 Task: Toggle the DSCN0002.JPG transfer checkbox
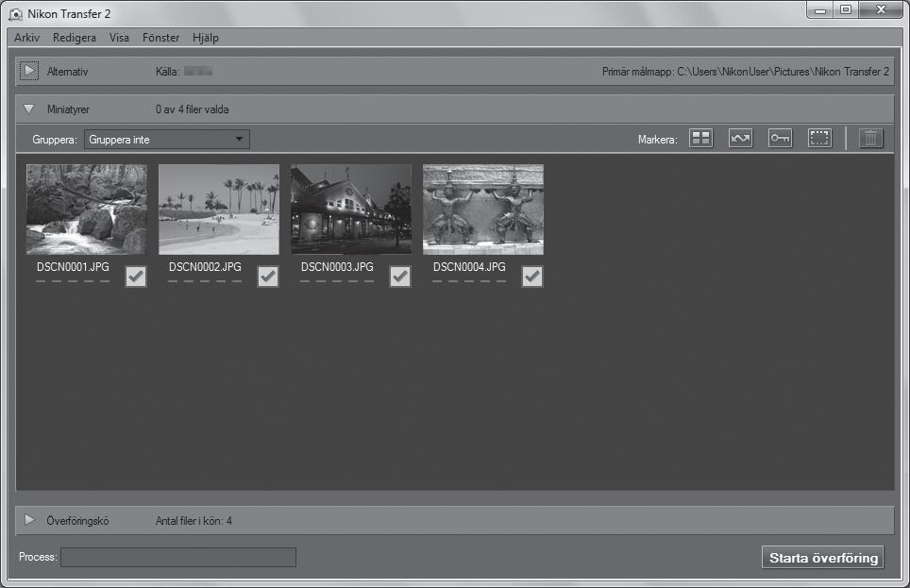point(268,277)
